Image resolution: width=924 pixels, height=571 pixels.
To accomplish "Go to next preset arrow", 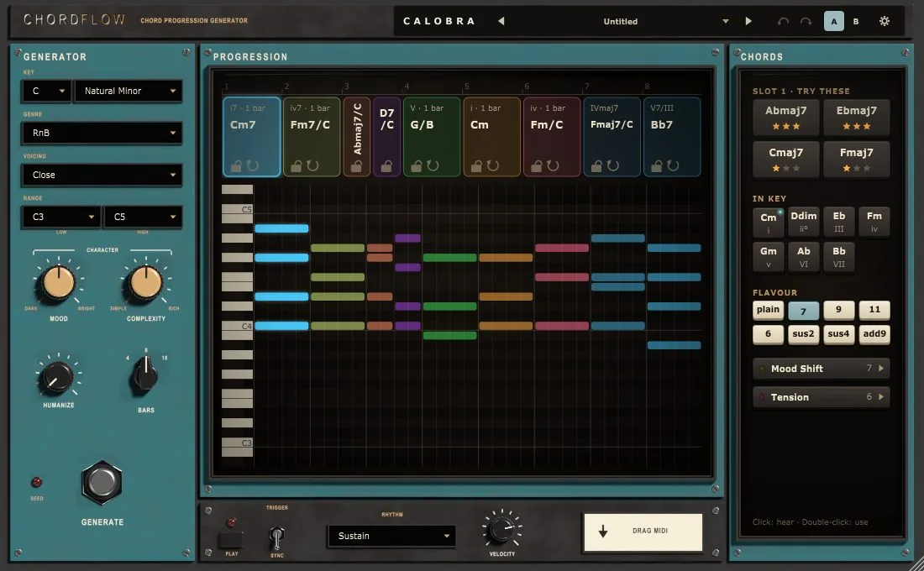I will (748, 21).
